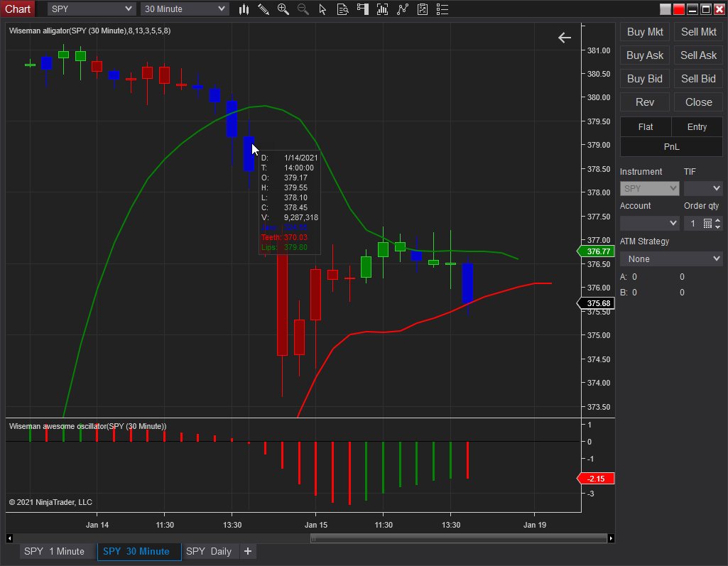Screen dimensions: 728x566
Task: Click the Jan 19 date axis label
Action: click(x=534, y=525)
